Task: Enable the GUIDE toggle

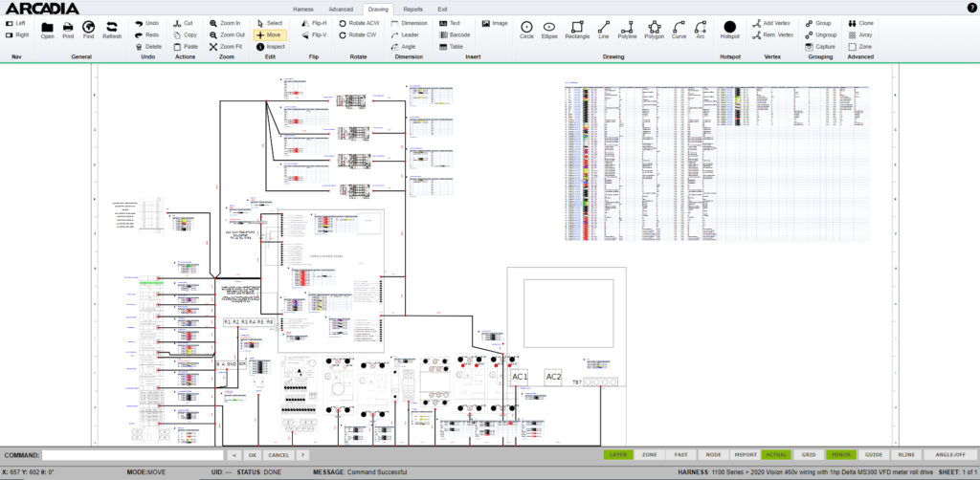Action: [874, 455]
